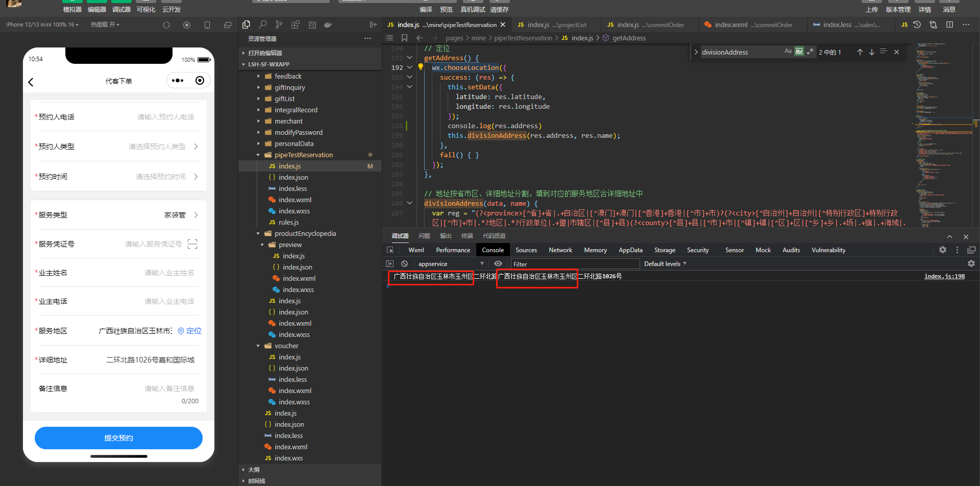Open console settings gear beside Default levels
This screenshot has width=980, height=486.
pyautogui.click(x=971, y=263)
